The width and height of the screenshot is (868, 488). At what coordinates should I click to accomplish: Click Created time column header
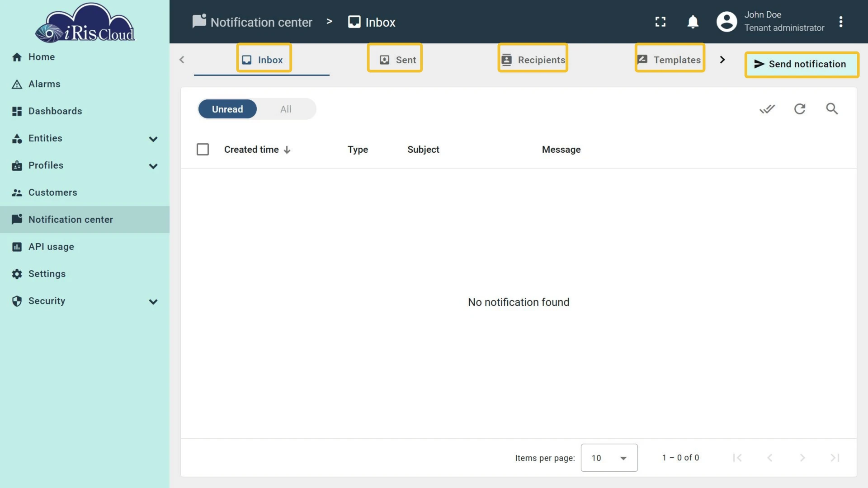(251, 150)
